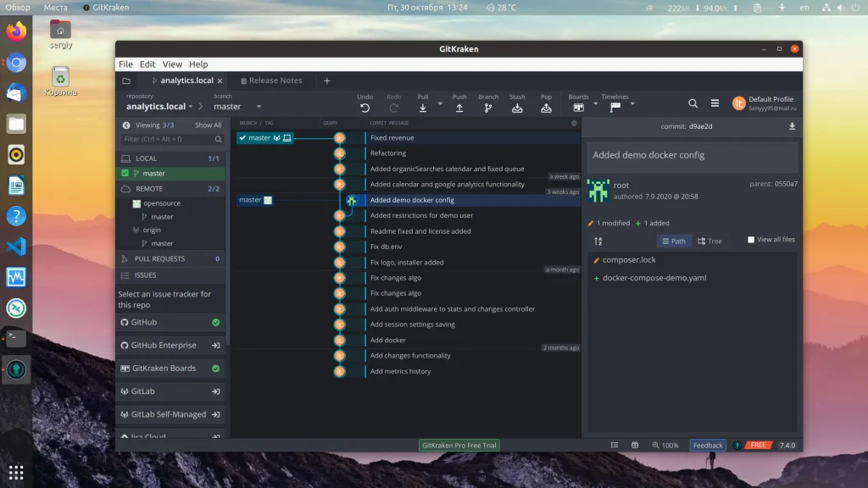Push commits with the Push icon

tap(459, 108)
